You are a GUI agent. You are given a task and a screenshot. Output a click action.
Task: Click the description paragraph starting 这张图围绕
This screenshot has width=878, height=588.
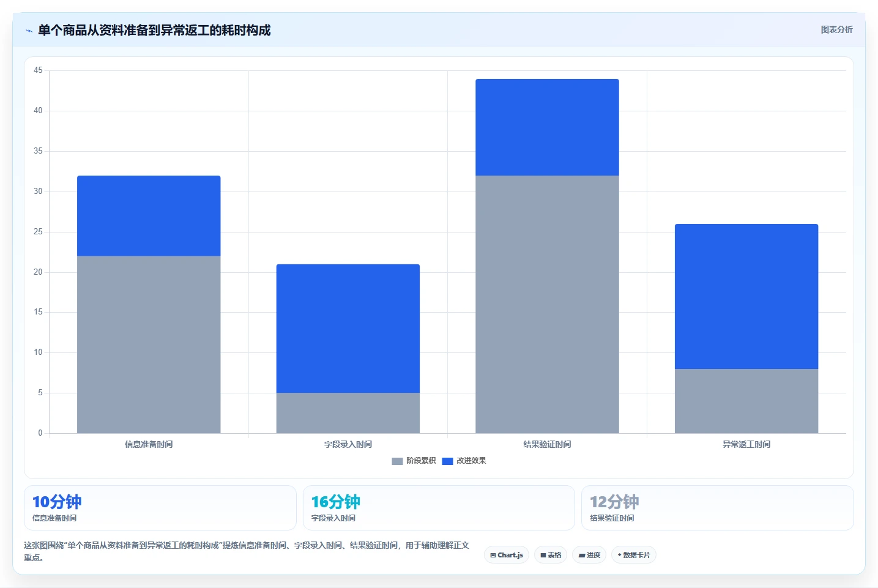(x=247, y=551)
